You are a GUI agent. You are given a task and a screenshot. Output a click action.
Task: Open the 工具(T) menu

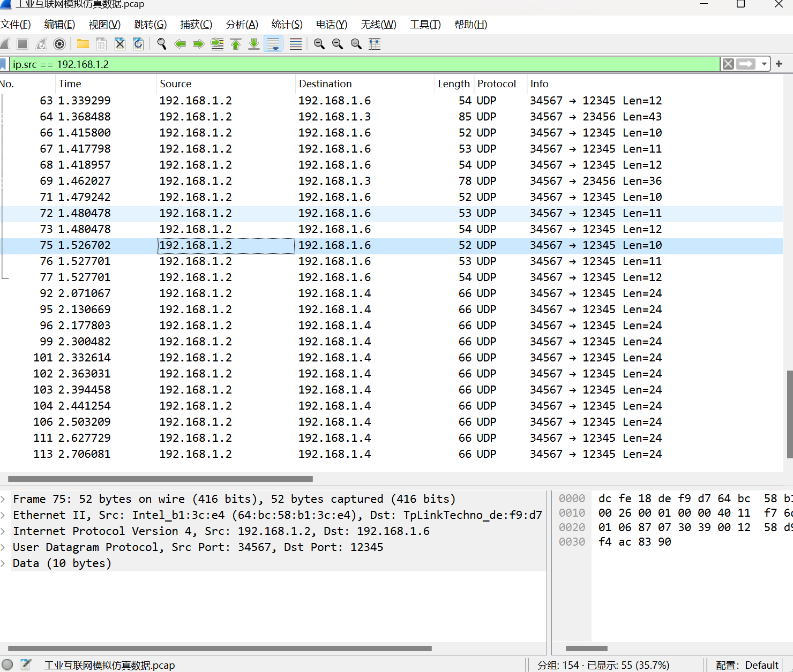point(425,25)
